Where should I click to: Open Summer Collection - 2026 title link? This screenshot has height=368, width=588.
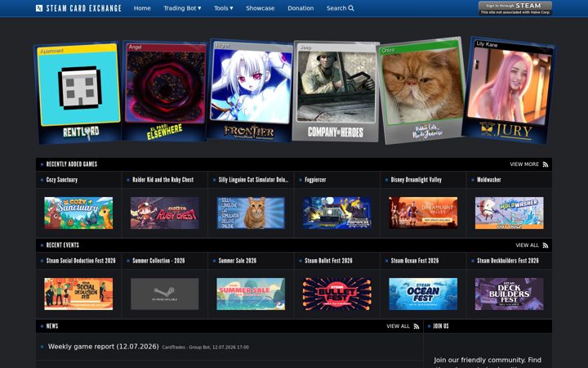(x=158, y=261)
